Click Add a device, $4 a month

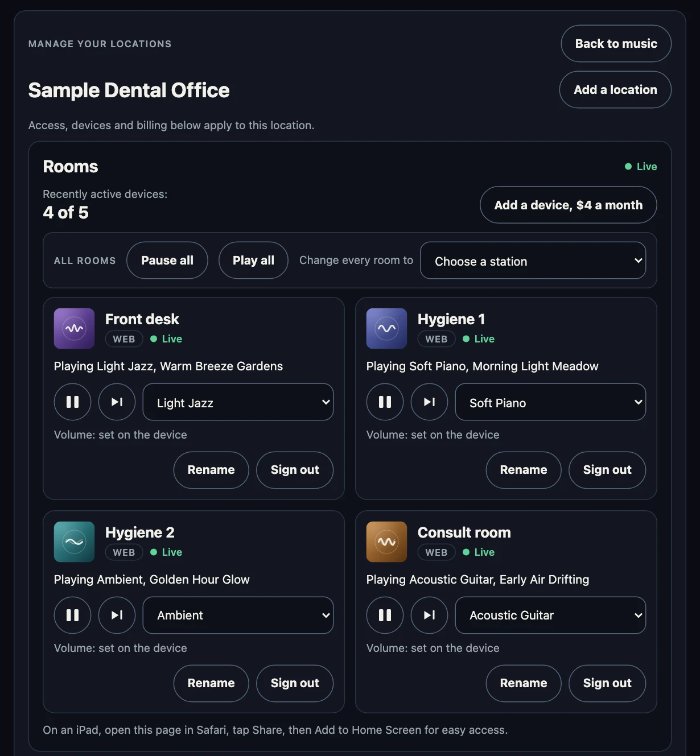[568, 205]
